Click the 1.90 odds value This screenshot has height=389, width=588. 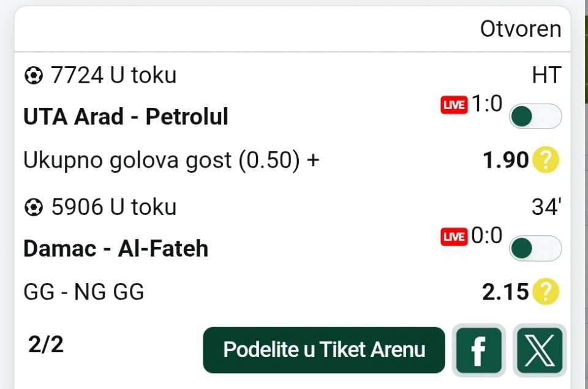[505, 161]
